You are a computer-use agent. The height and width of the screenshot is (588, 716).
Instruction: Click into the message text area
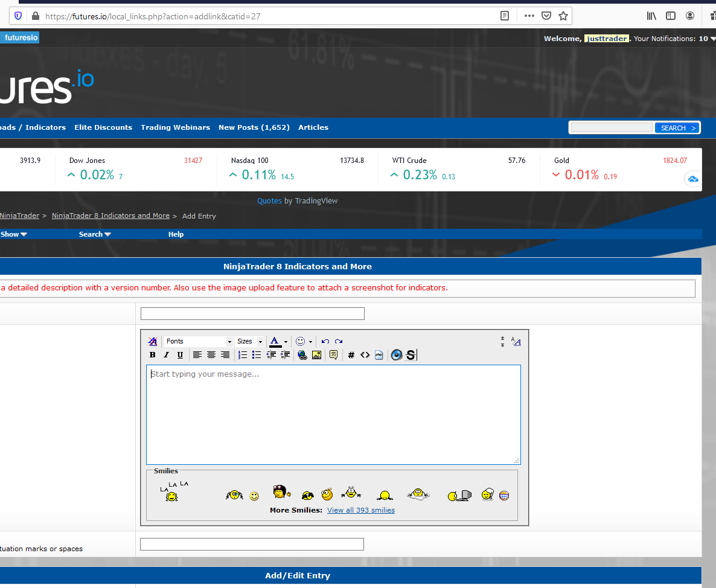coord(333,415)
